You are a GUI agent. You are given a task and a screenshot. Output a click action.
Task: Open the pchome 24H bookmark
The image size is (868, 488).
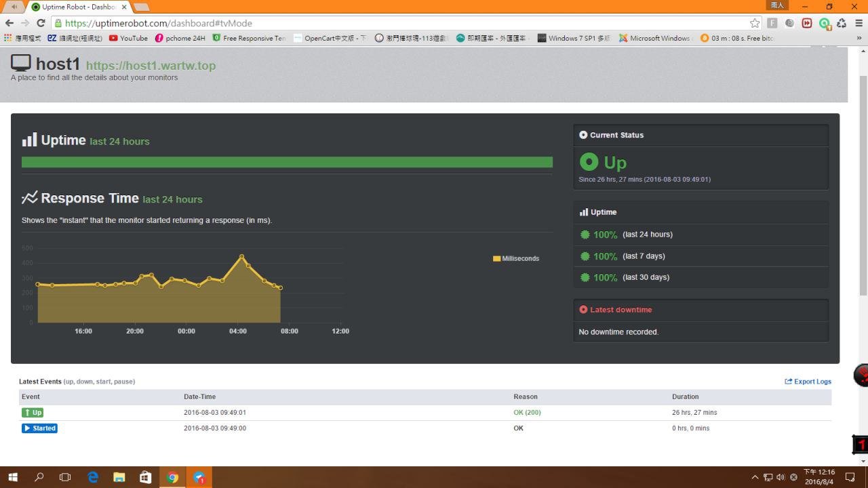180,38
